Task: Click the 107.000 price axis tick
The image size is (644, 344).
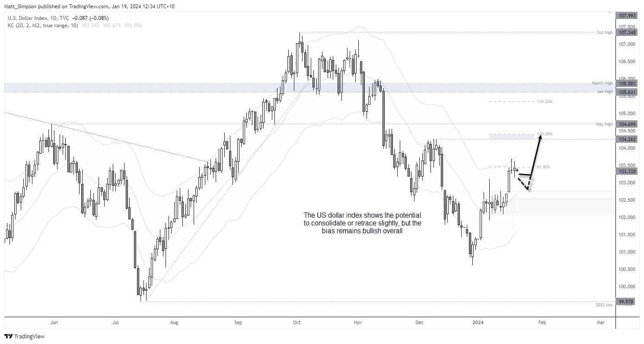Action: coord(626,44)
